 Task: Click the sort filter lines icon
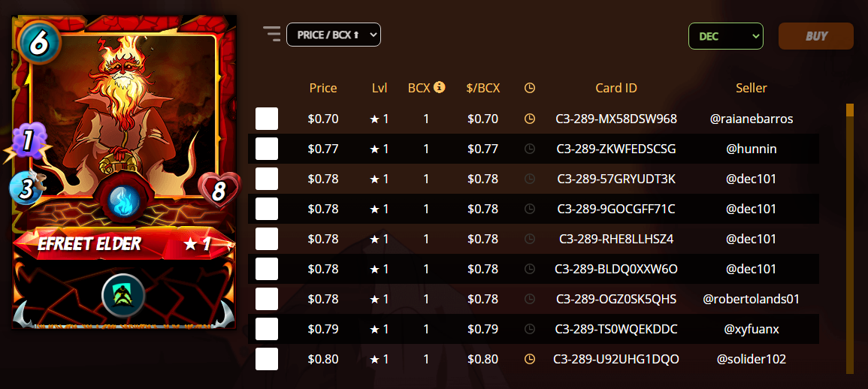pyautogui.click(x=272, y=35)
